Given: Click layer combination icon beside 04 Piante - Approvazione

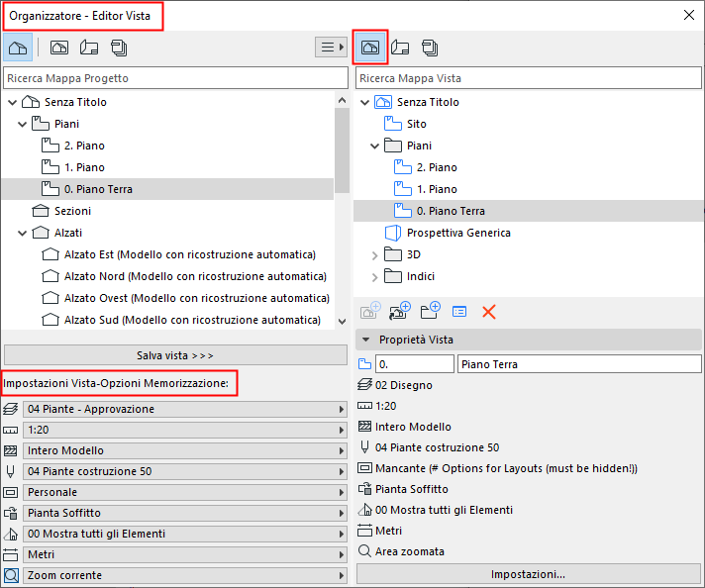Looking at the screenshot, I should click(x=10, y=409).
